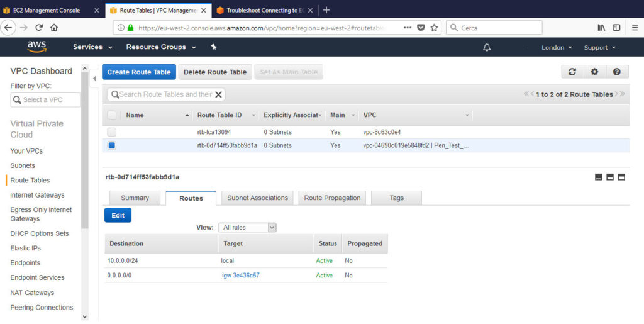644x324 pixels.
Task: Sort by Name column arrow
Action: tap(187, 115)
